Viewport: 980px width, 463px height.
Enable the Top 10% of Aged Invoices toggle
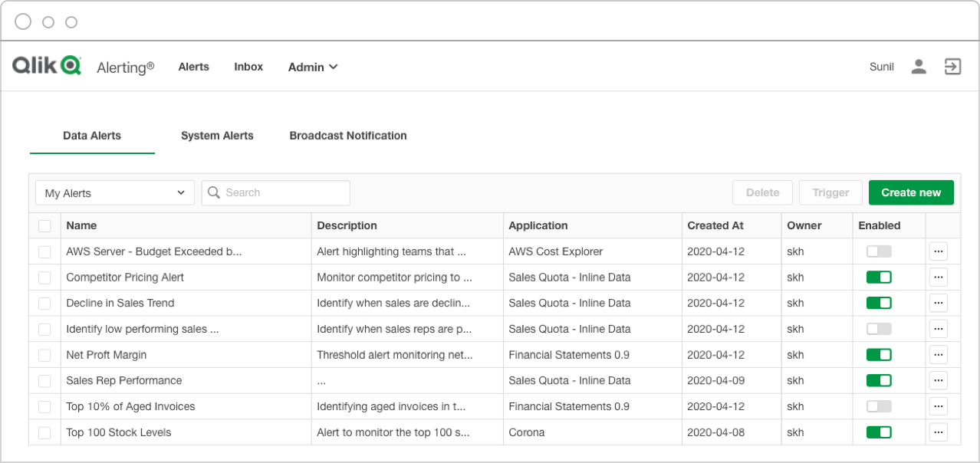[879, 406]
